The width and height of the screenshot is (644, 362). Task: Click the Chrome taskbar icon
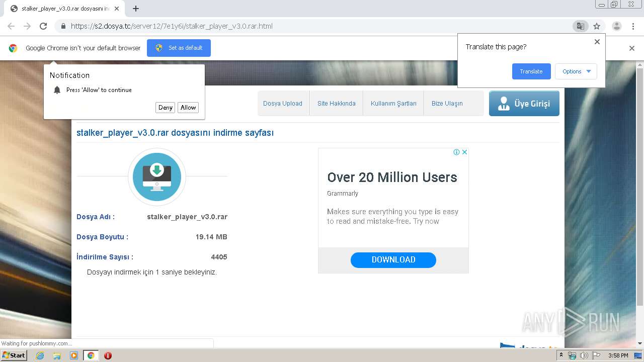(91, 355)
